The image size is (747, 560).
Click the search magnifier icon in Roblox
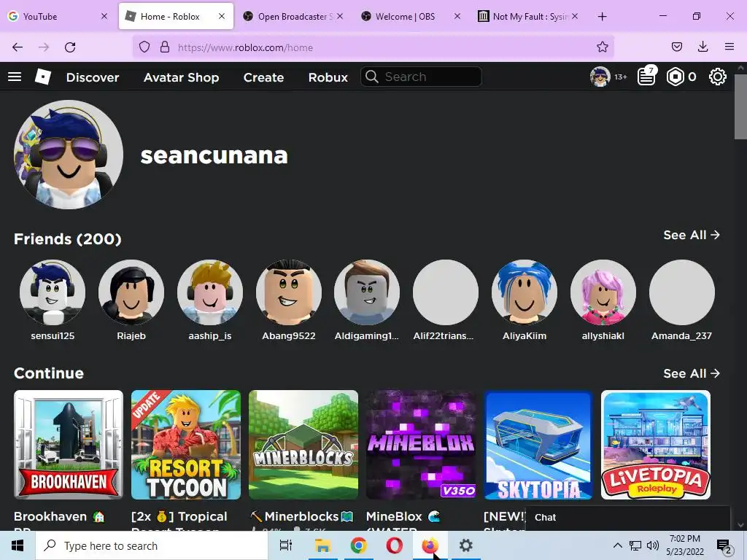[371, 77]
